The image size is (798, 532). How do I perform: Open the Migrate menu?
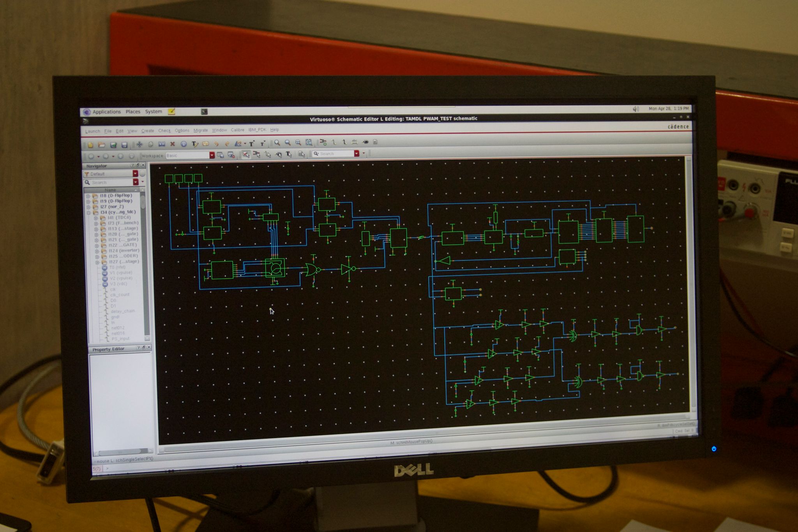[201, 131]
